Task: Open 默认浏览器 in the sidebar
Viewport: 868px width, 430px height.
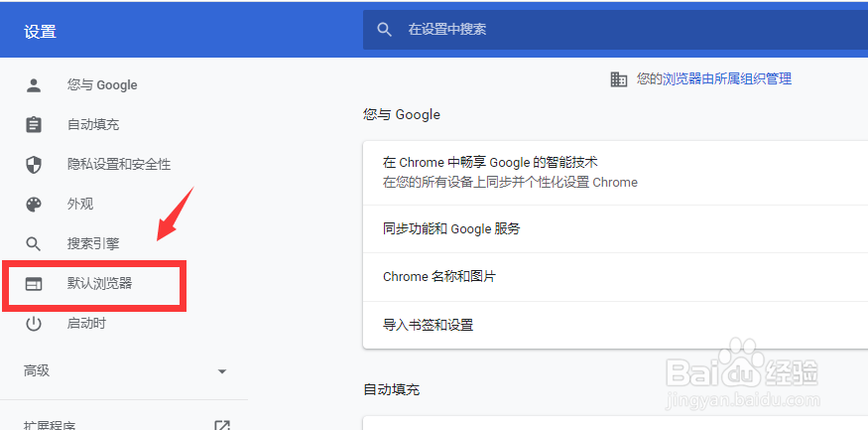Action: (99, 284)
